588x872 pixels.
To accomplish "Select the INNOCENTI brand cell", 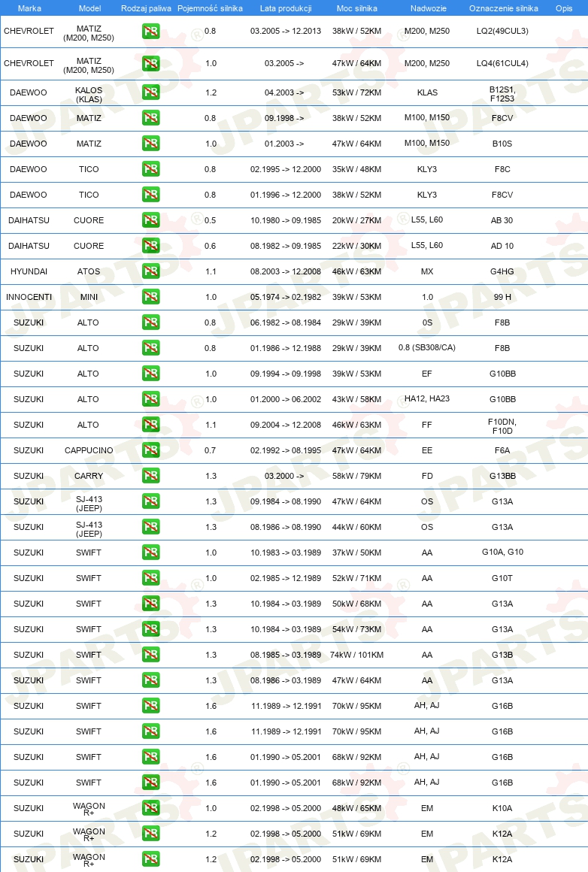I will click(29, 297).
